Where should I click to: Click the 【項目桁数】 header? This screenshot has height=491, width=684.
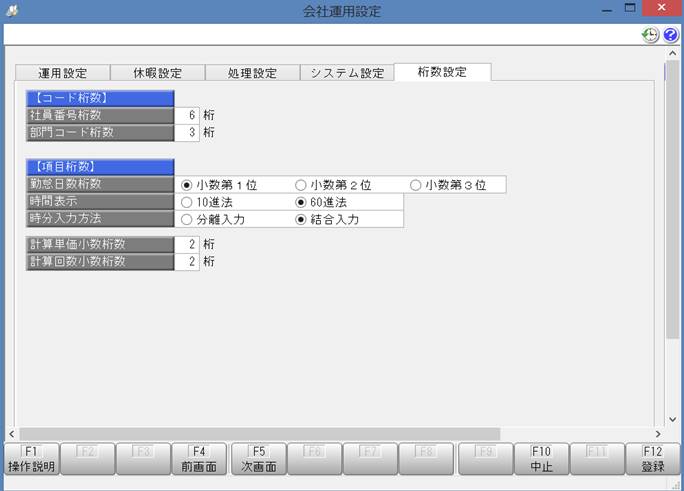tap(100, 167)
